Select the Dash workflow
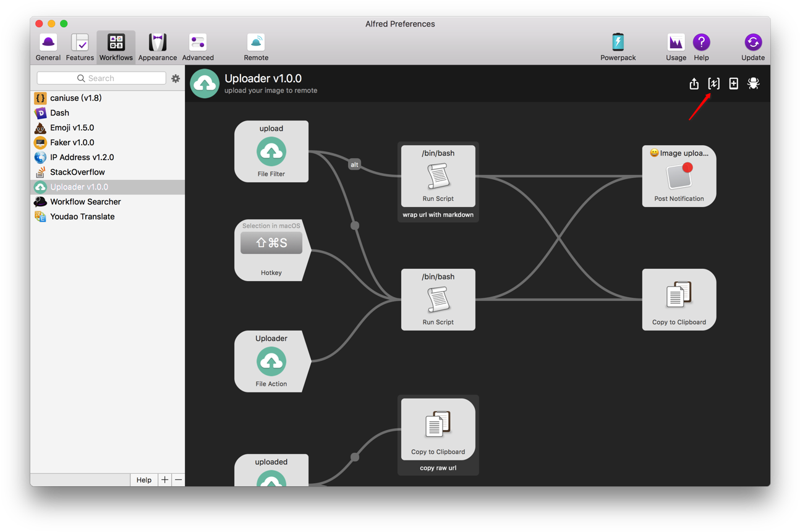 tap(108, 112)
